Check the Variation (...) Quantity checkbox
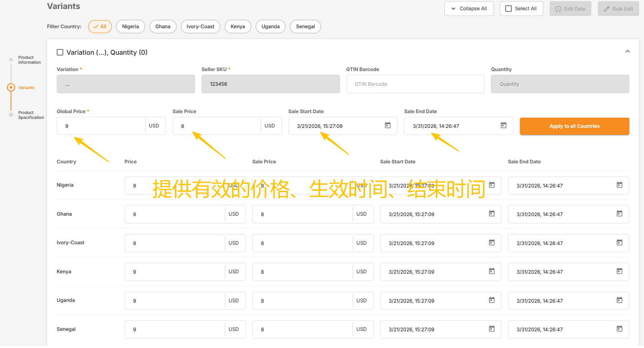 click(60, 52)
